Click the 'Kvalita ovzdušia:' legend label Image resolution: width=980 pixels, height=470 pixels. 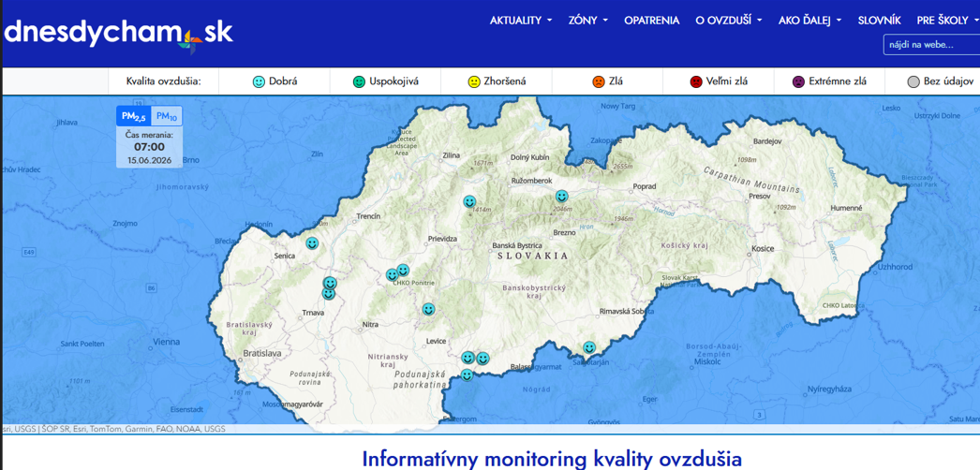pos(164,81)
